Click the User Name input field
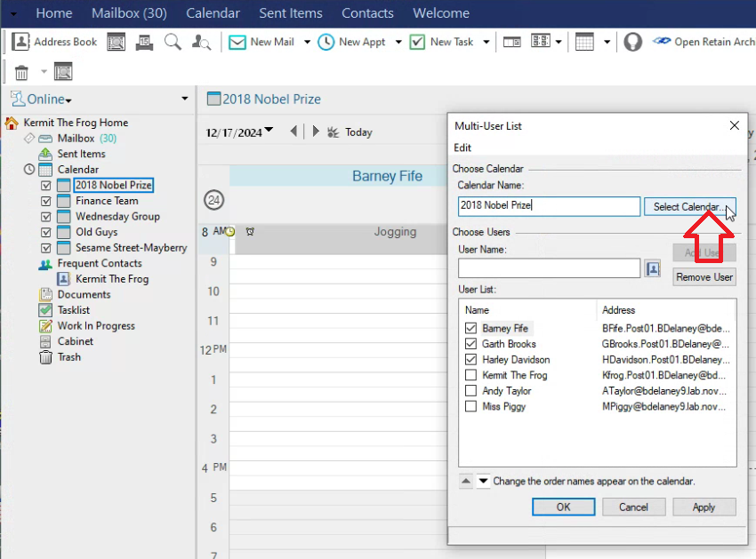Viewport: 756px width, 559px height. click(549, 268)
